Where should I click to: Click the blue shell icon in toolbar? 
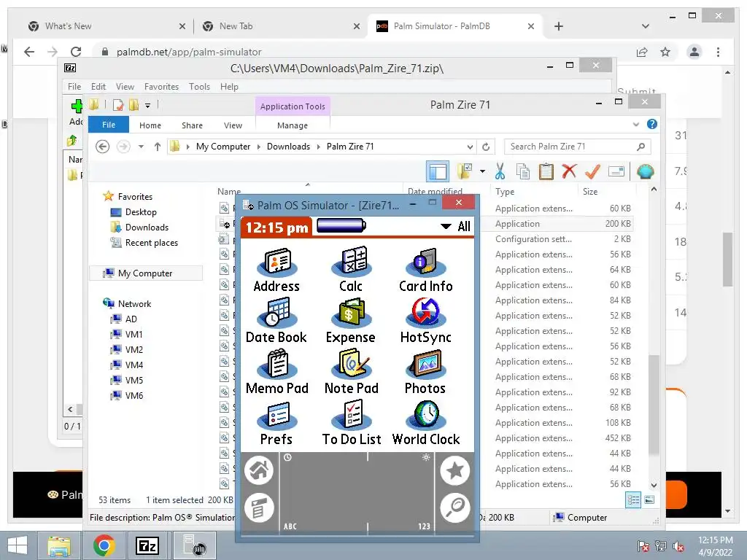pyautogui.click(x=645, y=171)
